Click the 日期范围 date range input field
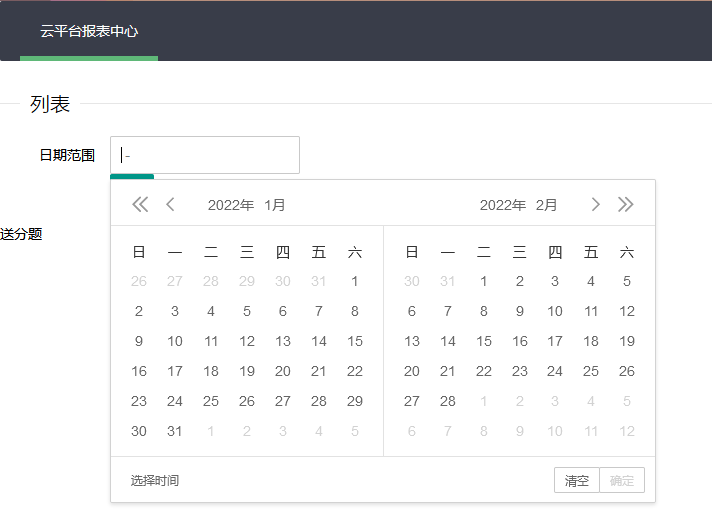 (x=205, y=155)
